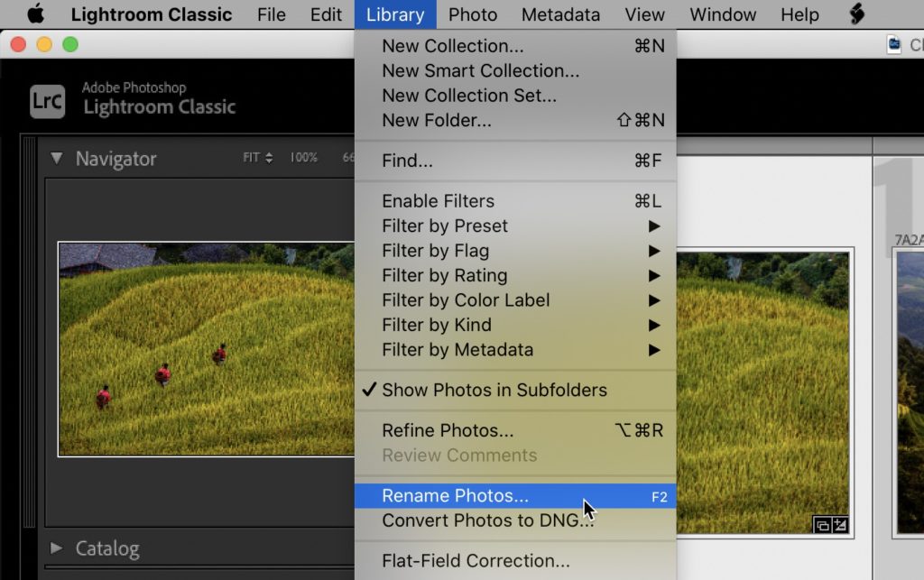This screenshot has width=924, height=580.
Task: Click the script icon in the menu bar
Action: (x=856, y=14)
